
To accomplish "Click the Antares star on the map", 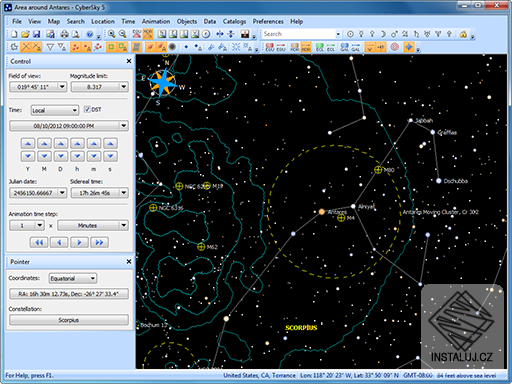I will [322, 212].
